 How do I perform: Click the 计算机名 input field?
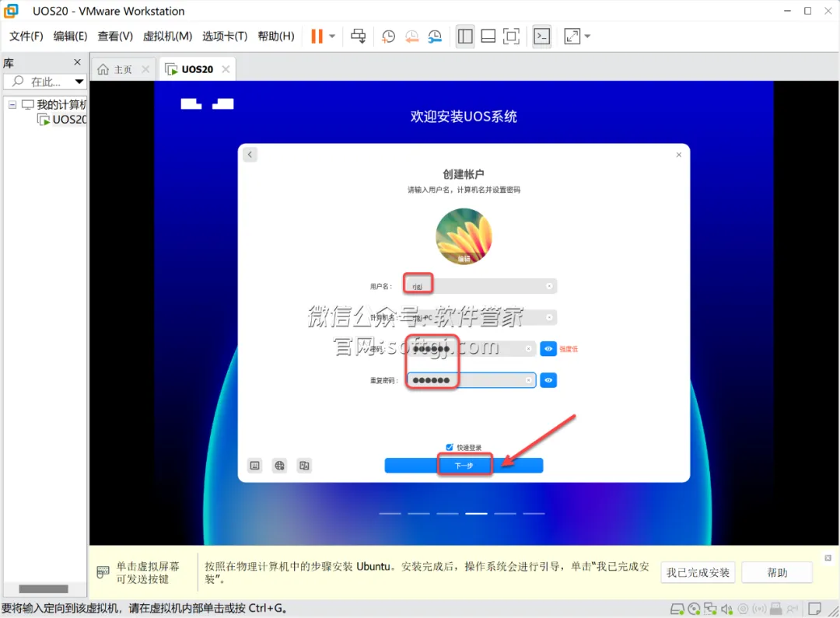480,318
